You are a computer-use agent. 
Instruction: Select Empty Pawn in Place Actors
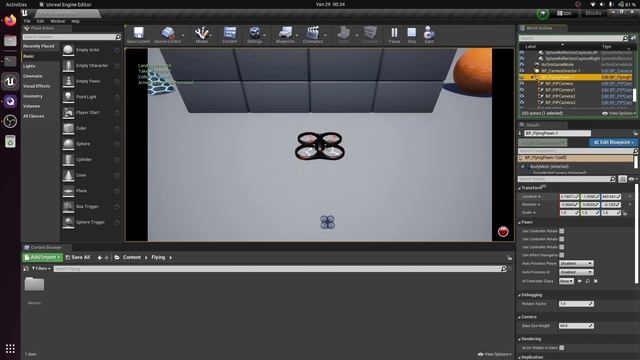point(91,81)
